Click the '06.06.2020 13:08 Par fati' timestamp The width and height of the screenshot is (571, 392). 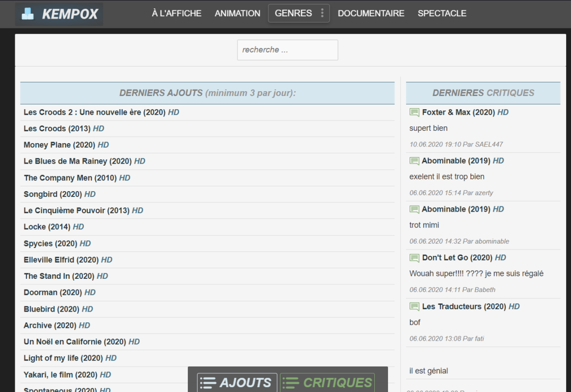coord(446,339)
